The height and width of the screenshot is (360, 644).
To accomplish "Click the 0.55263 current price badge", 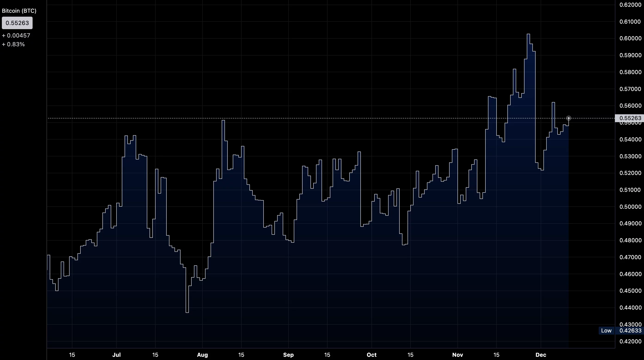I will click(x=17, y=23).
